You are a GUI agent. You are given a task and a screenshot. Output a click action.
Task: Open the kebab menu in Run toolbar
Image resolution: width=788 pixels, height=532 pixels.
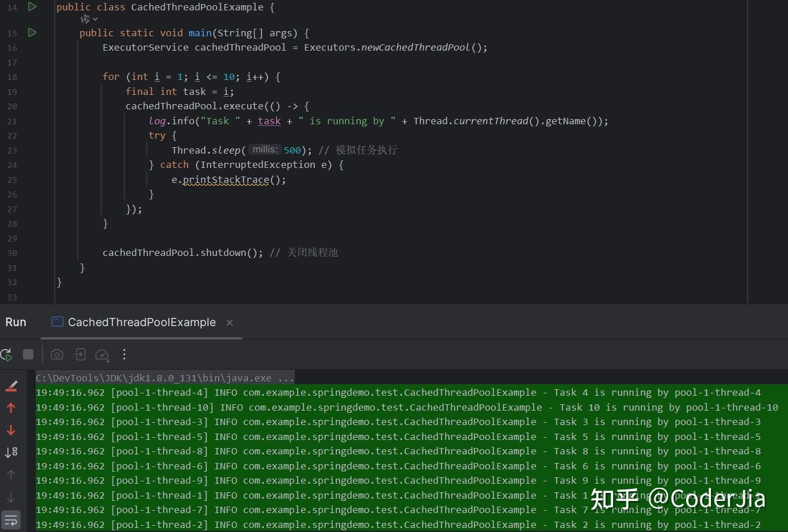124,355
